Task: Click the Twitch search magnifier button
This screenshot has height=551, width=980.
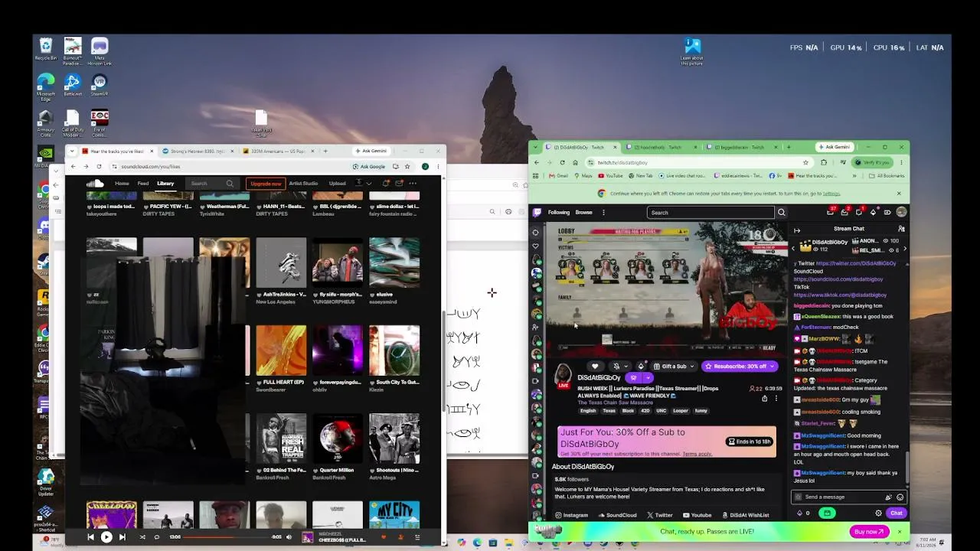Action: (x=781, y=213)
